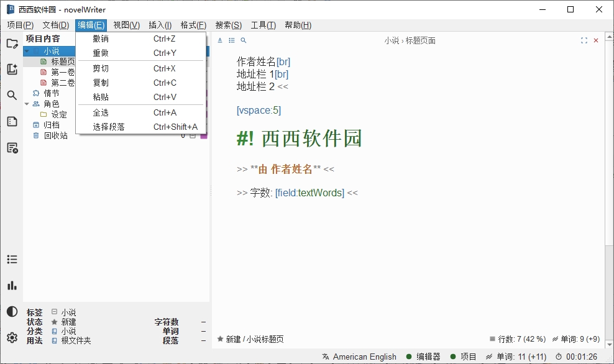The width and height of the screenshot is (614, 364).
Task: Select the 设定 folder label in tree
Action: [59, 114]
